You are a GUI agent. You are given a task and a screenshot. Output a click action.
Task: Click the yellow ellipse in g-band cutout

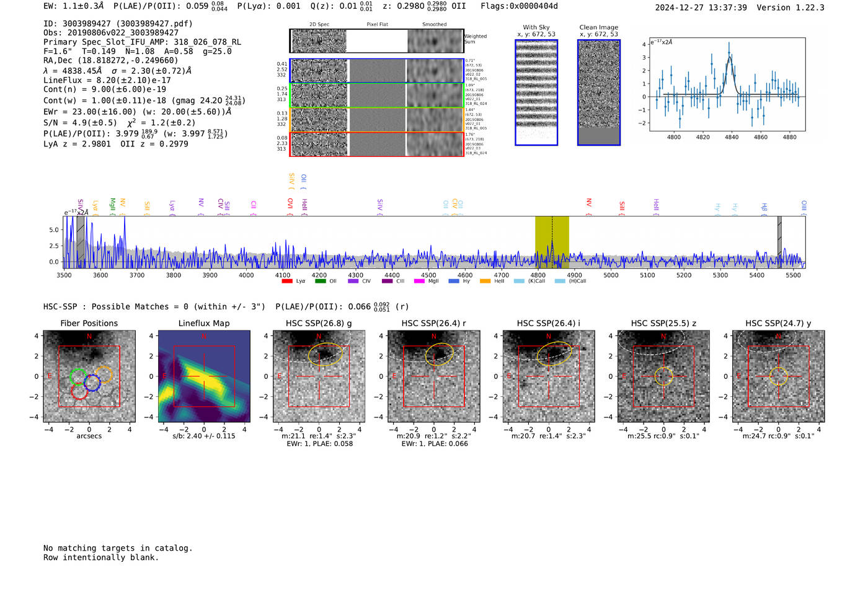tap(325, 353)
